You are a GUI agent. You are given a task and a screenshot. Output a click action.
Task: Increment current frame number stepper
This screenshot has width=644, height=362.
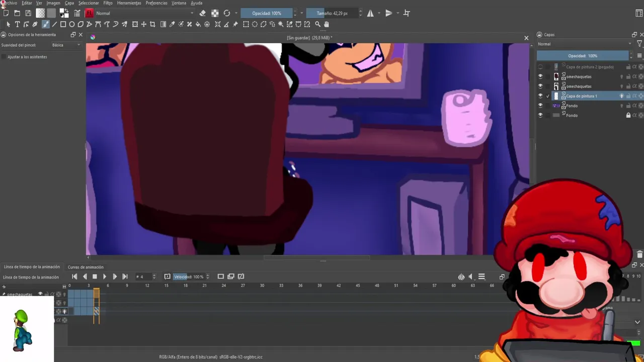pyautogui.click(x=154, y=275)
